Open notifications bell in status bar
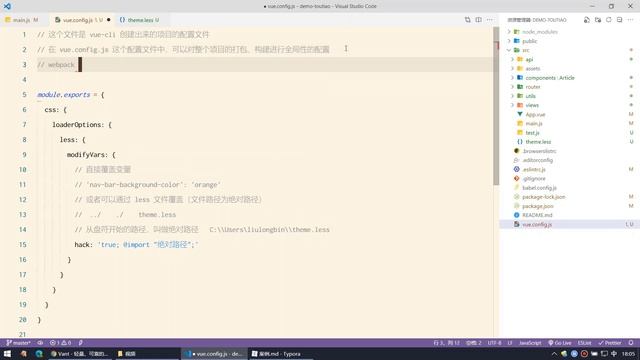Viewport: 640px width, 360px height. [x=631, y=343]
